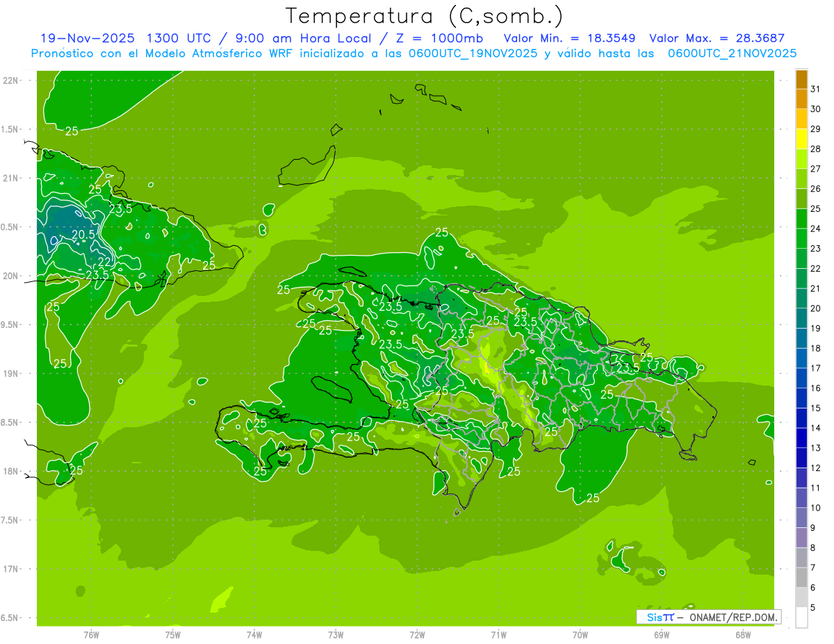Pick the white swatch below the 5 label
The width and height of the screenshot is (834, 644).
tap(801, 618)
